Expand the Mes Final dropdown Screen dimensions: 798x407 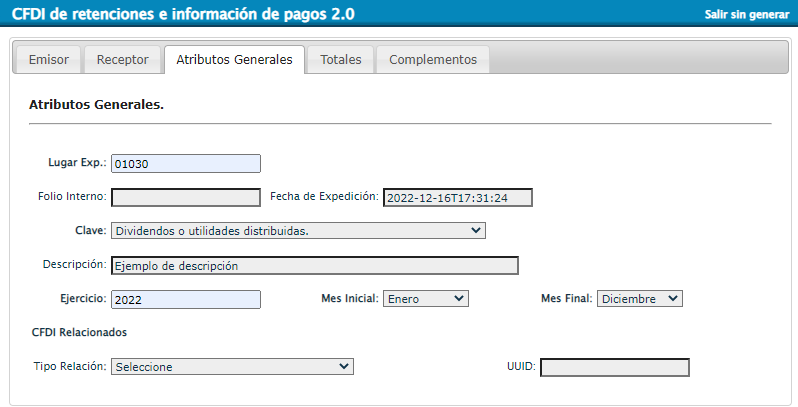(x=639, y=299)
